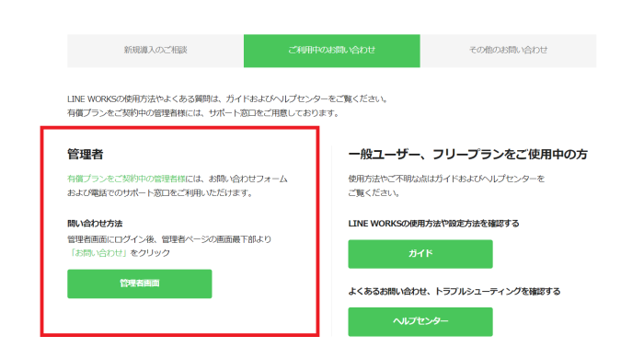Select the ご利用中のお問い合わせ tab
The image size is (644, 359).
point(332,51)
